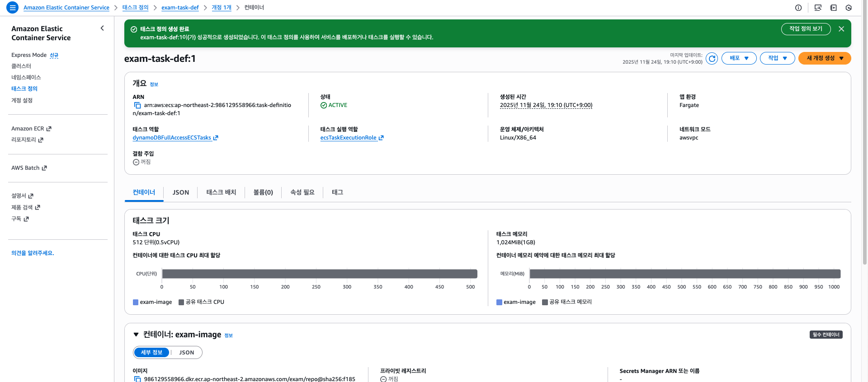Select the 세부 정보 toggle option
This screenshot has width=868, height=382.
coord(151,353)
